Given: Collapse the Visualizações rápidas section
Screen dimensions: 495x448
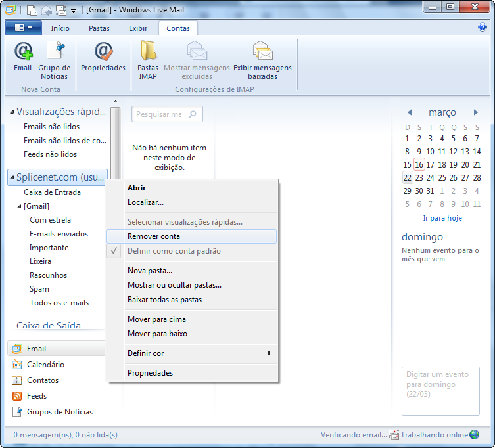Looking at the screenshot, I should point(12,112).
